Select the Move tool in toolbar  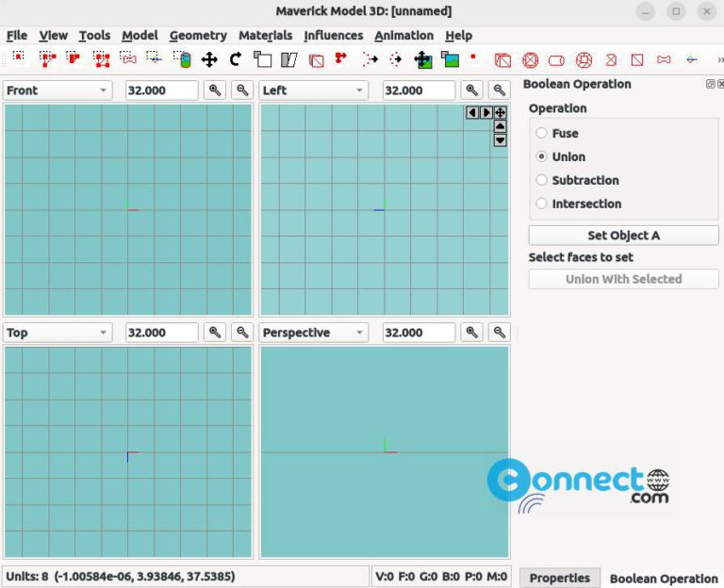click(x=209, y=59)
